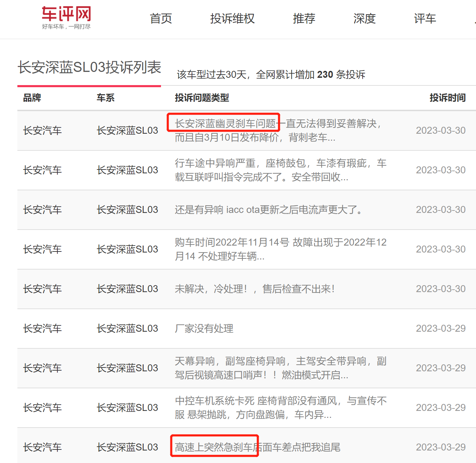476x463 pixels.
Task: Open complaint about 长安深蓝幽灵刹车问题
Action: click(278, 131)
